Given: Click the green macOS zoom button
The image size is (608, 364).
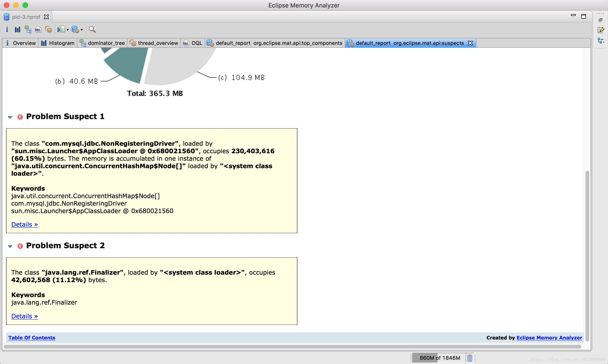Looking at the screenshot, I should click(x=25, y=5).
